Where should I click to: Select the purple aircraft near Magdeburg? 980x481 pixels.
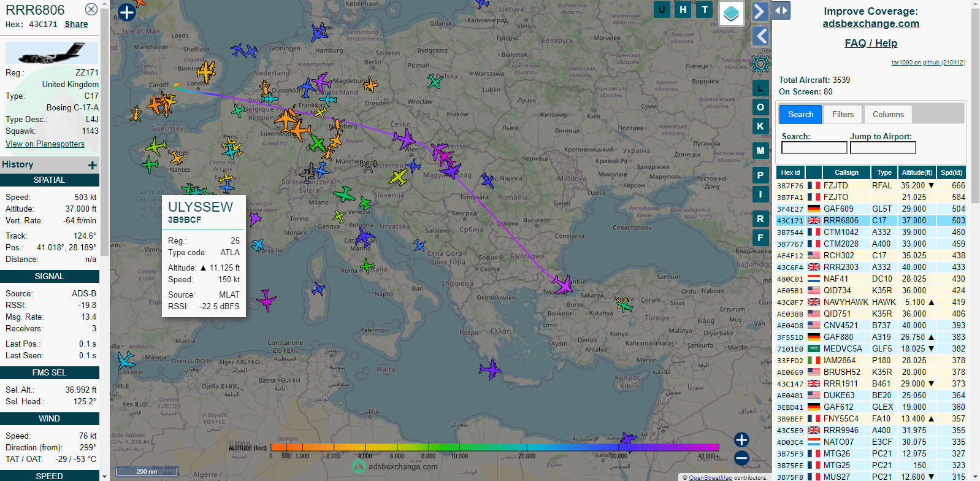(x=321, y=82)
